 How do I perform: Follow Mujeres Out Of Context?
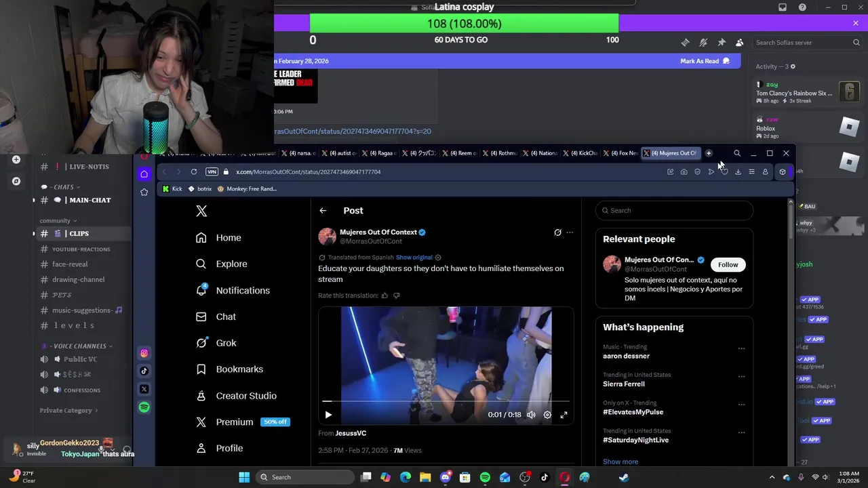[x=728, y=265]
